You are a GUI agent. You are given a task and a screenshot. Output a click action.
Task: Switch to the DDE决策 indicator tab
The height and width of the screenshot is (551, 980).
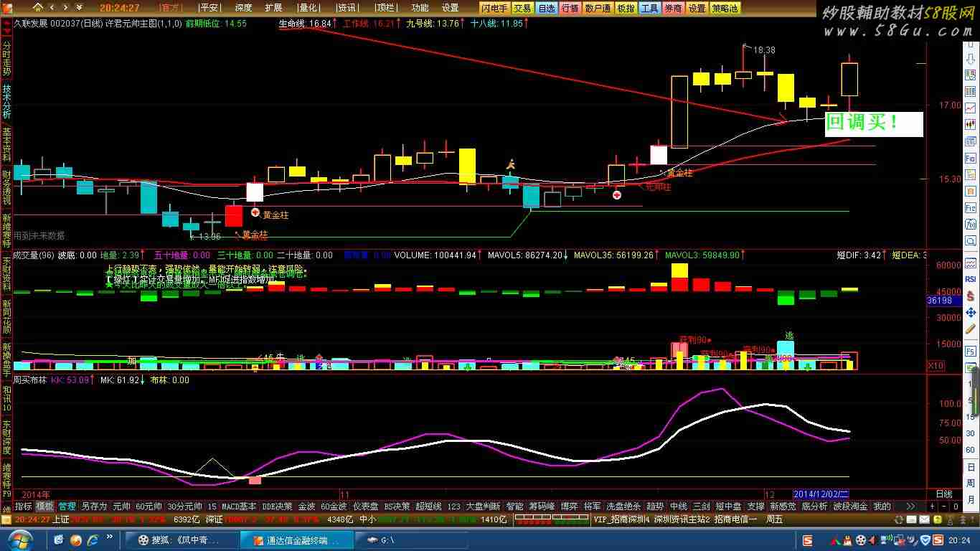tap(277, 507)
